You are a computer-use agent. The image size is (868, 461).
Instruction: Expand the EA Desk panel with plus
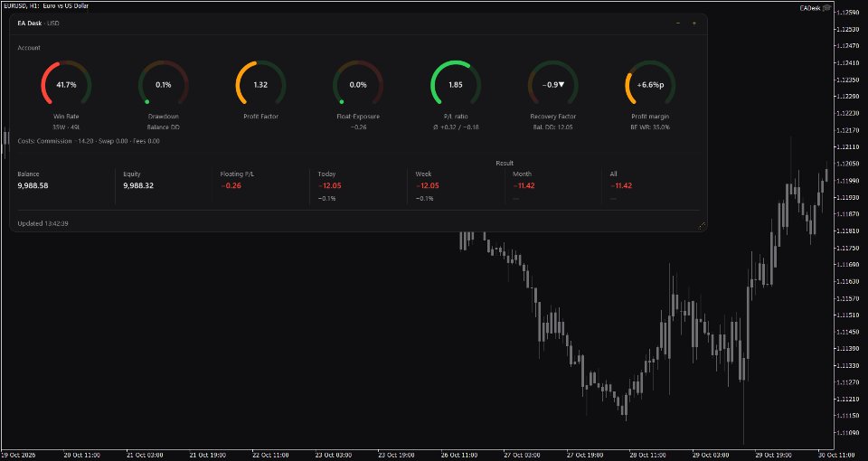pyautogui.click(x=693, y=24)
